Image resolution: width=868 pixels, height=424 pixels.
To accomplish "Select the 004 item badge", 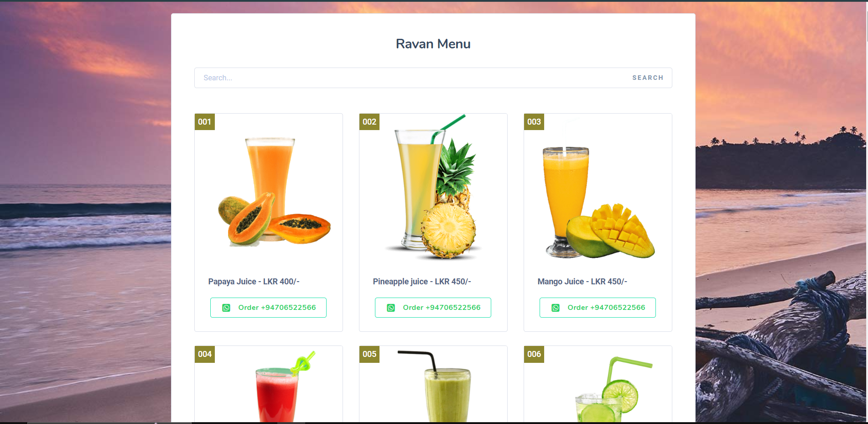I will point(205,354).
